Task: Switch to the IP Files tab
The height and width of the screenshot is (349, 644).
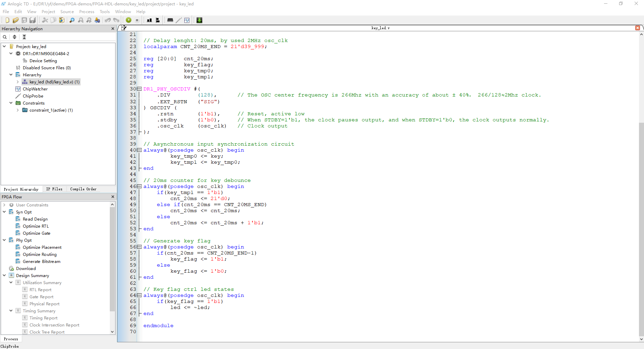Action: pos(54,189)
